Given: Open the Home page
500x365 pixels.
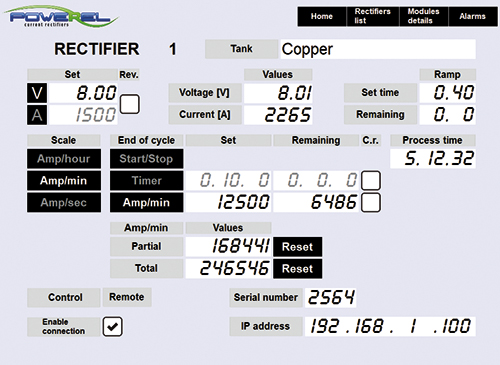Looking at the screenshot, I should (x=322, y=16).
